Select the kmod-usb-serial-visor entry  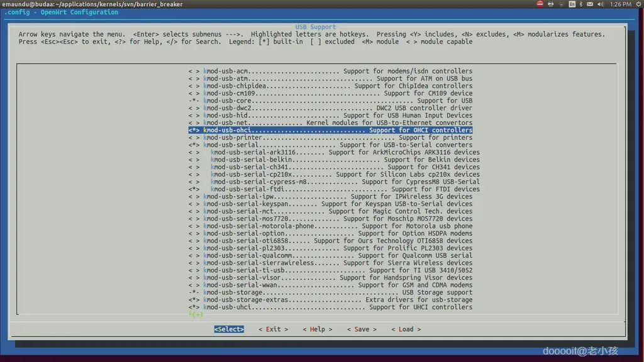coord(330,278)
